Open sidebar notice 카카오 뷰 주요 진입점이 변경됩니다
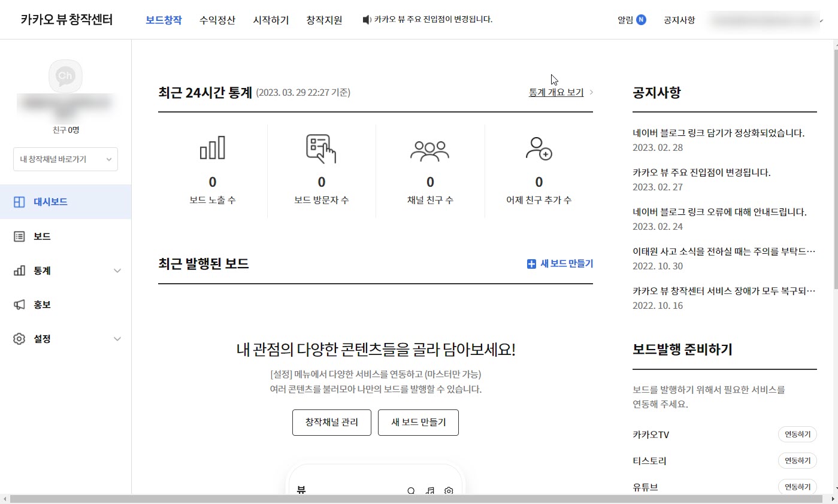The width and height of the screenshot is (838, 504). click(x=701, y=173)
